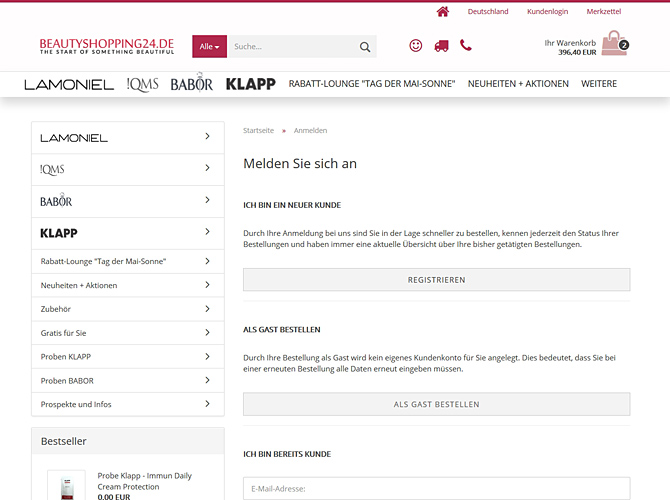The height and width of the screenshot is (500, 670).
Task: Expand Gratis für Sie sidebar arrow
Action: point(207,332)
